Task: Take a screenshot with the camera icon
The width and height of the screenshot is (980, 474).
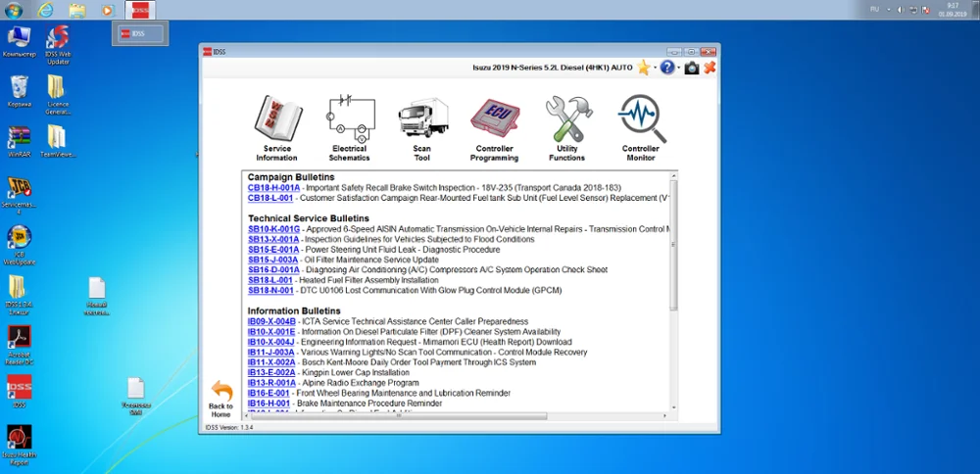Action: [691, 68]
